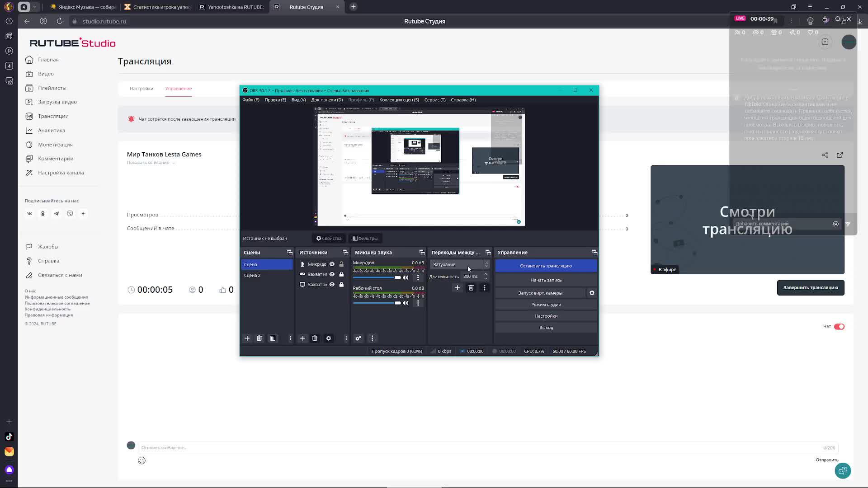
Task: Delete transition with trash icon
Action: coord(471,288)
